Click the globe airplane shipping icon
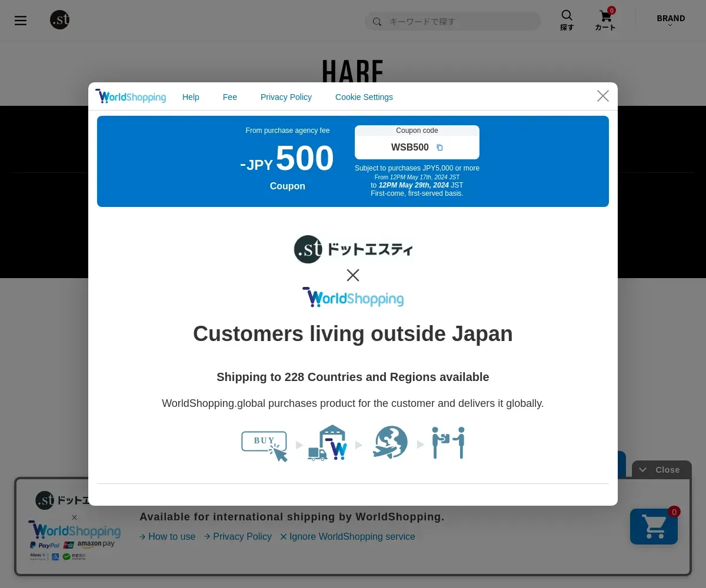Screen dimensions: 706x588 tap(390, 442)
